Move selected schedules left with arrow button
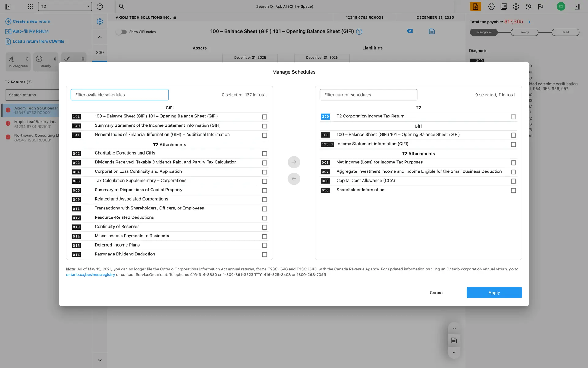This screenshot has width=588, height=368. pos(294,179)
